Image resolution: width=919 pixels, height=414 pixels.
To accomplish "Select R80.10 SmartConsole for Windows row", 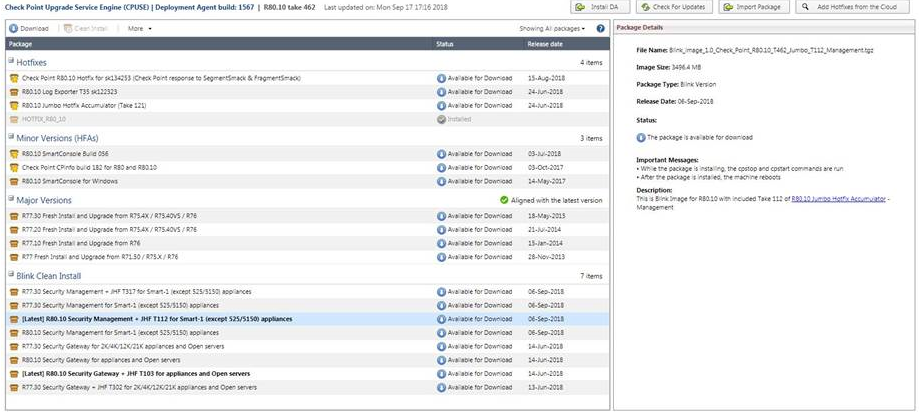I will (x=307, y=181).
